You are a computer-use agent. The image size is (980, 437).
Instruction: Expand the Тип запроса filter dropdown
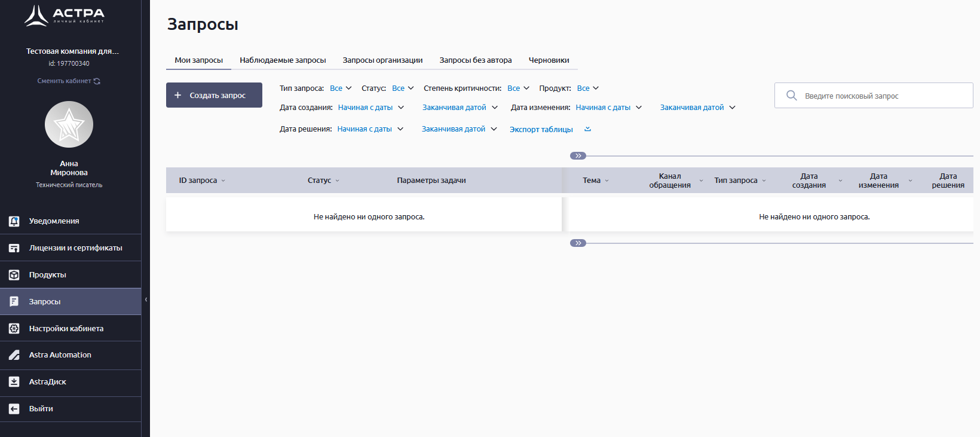[341, 88]
